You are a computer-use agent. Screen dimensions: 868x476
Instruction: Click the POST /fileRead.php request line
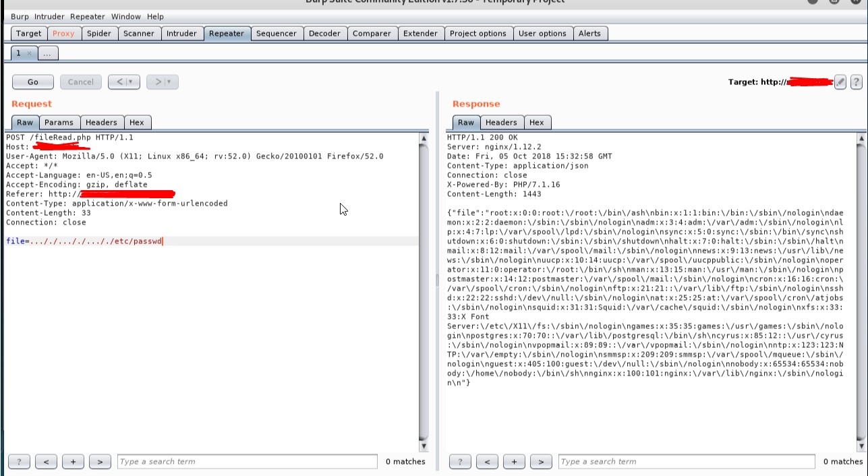tap(69, 138)
